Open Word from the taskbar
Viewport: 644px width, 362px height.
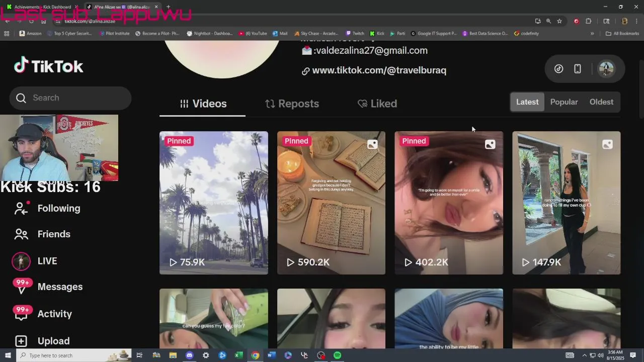[272, 355]
